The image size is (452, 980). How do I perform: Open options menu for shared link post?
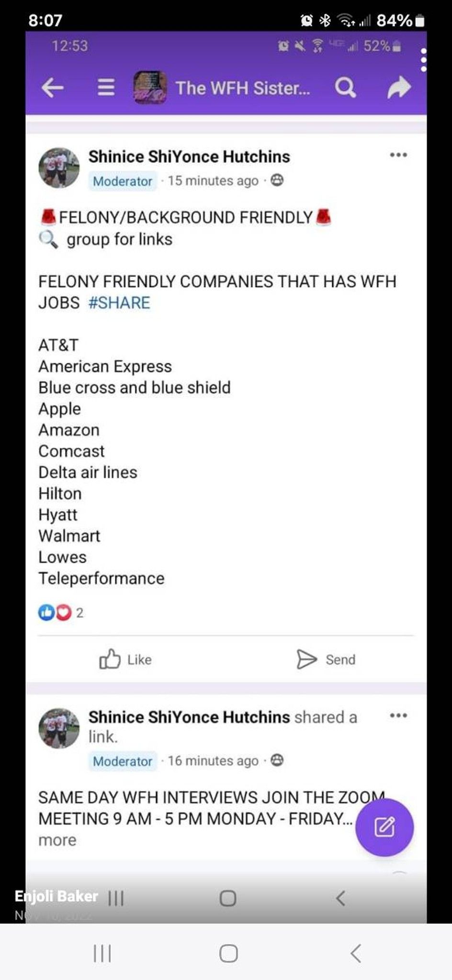click(398, 715)
